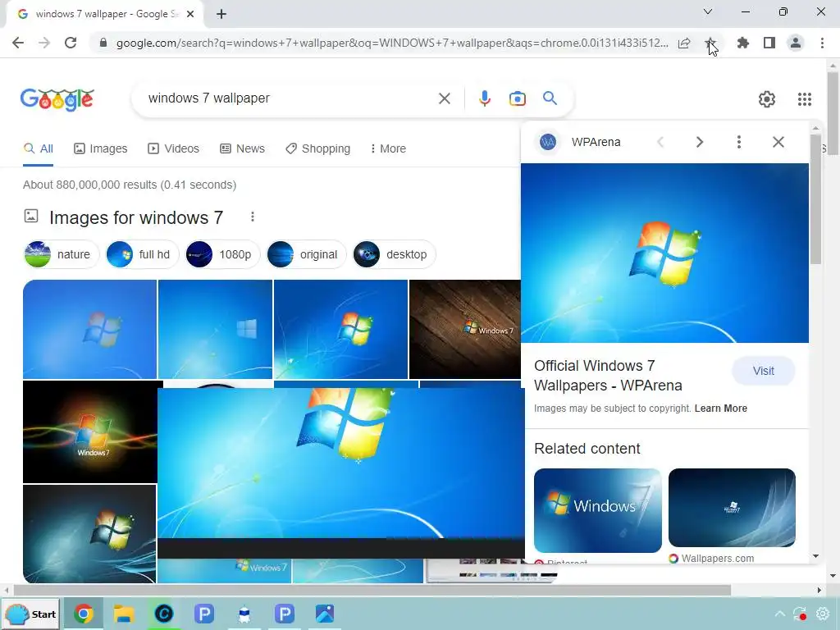Go back to the previous page
Screen dimensions: 840x630
point(18,43)
